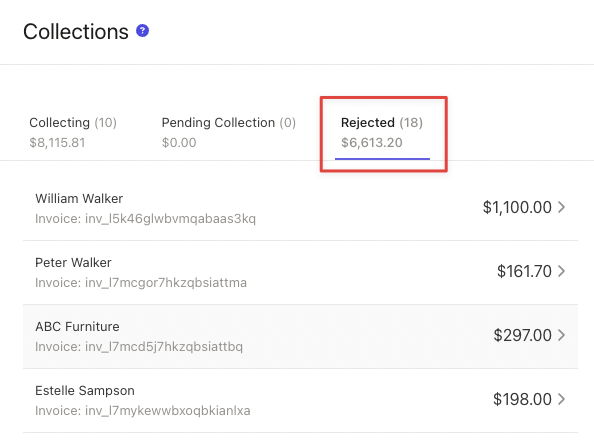Click the $1,100.00 amount
594x442 pixels.
point(517,207)
